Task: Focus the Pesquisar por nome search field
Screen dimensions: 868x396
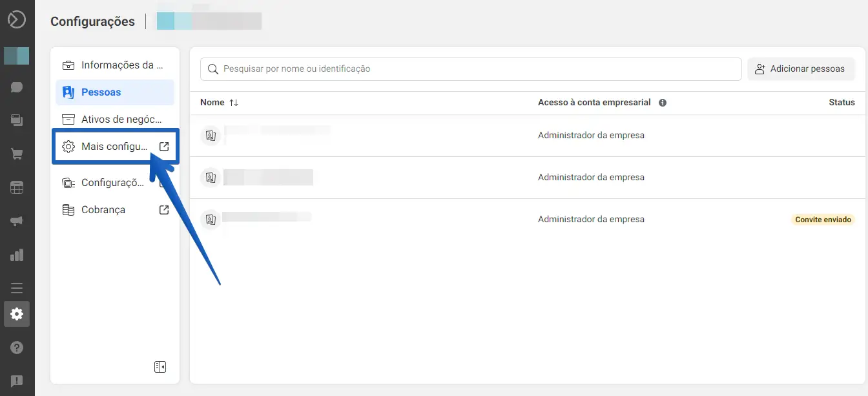Action: pos(471,69)
